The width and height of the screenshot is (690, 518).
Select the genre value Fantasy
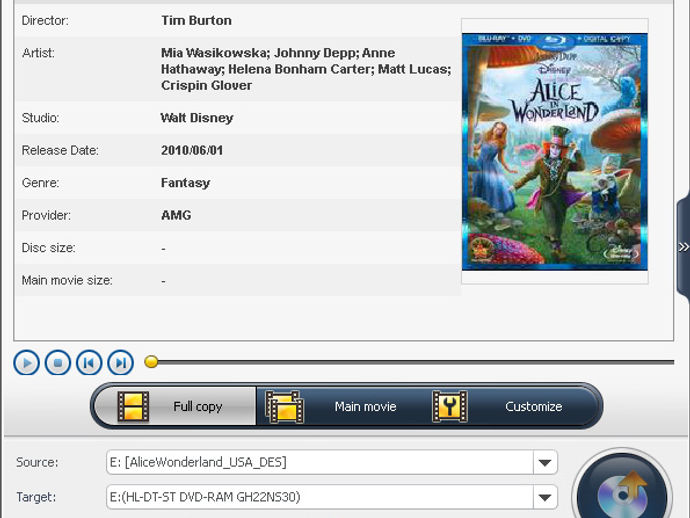point(186,183)
